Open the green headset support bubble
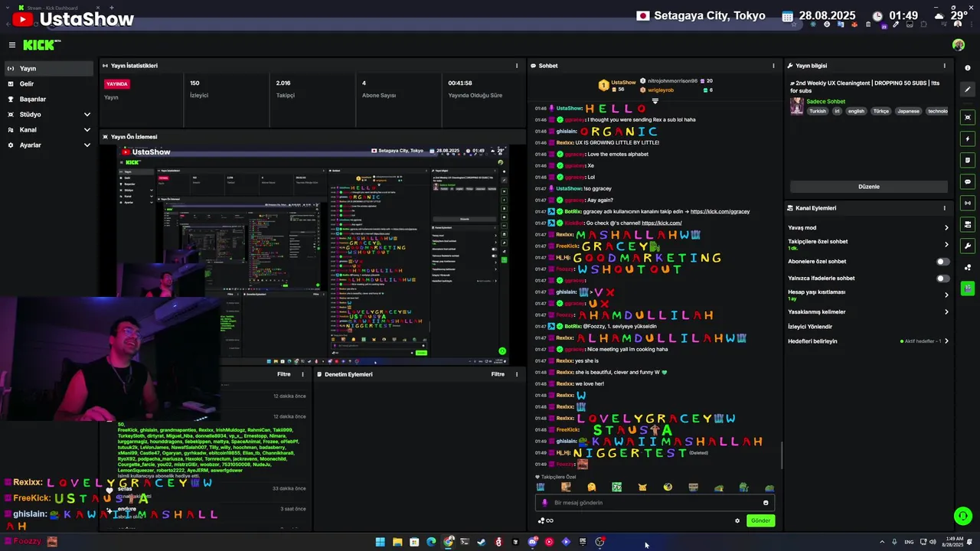Viewport: 980px width, 551px height. 963,516
